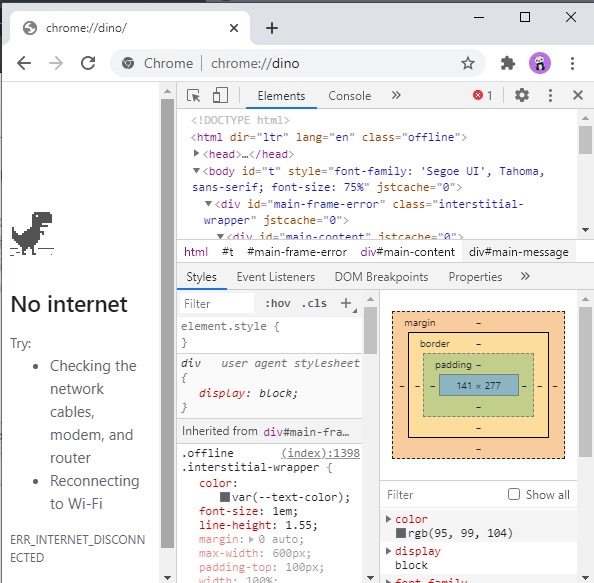This screenshot has width=594, height=583.
Task: Open the DOM Breakpoints tab
Action: click(x=381, y=277)
